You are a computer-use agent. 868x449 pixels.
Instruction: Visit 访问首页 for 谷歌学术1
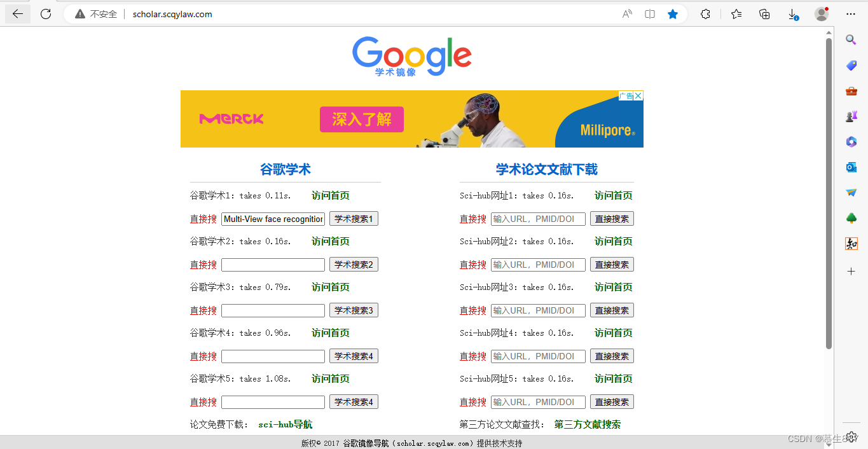tap(331, 196)
